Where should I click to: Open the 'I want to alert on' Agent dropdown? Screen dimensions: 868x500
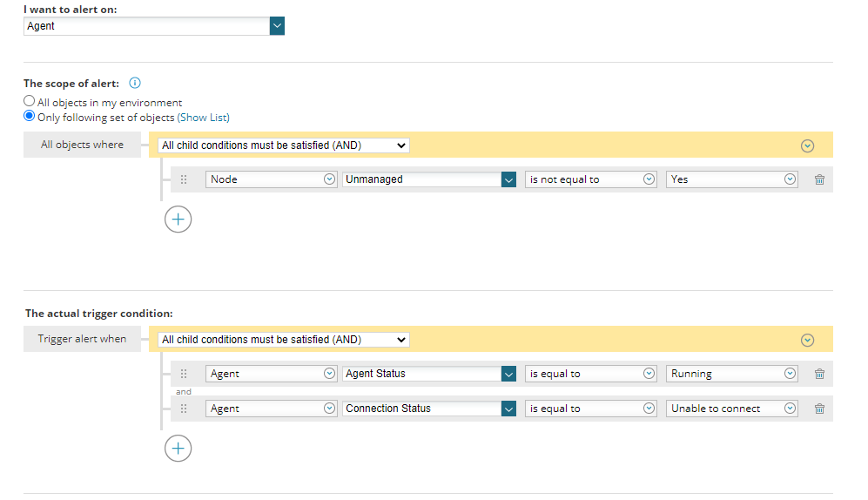click(x=277, y=26)
